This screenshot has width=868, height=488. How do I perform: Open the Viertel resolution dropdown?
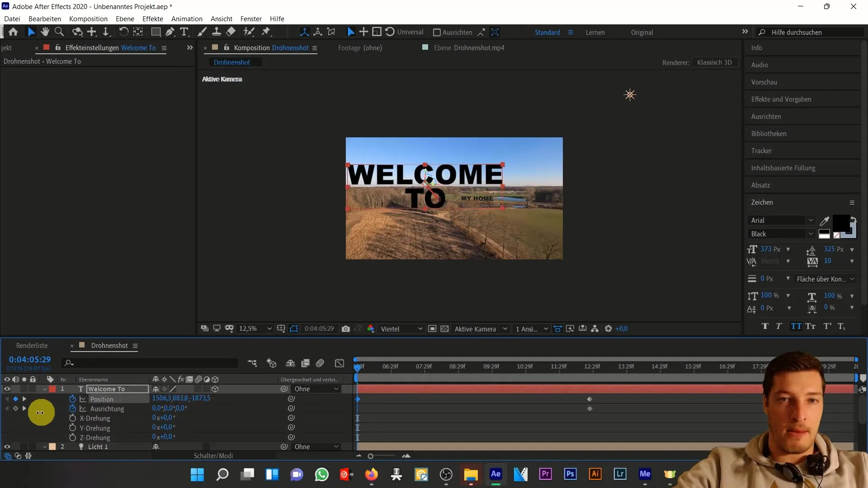401,329
